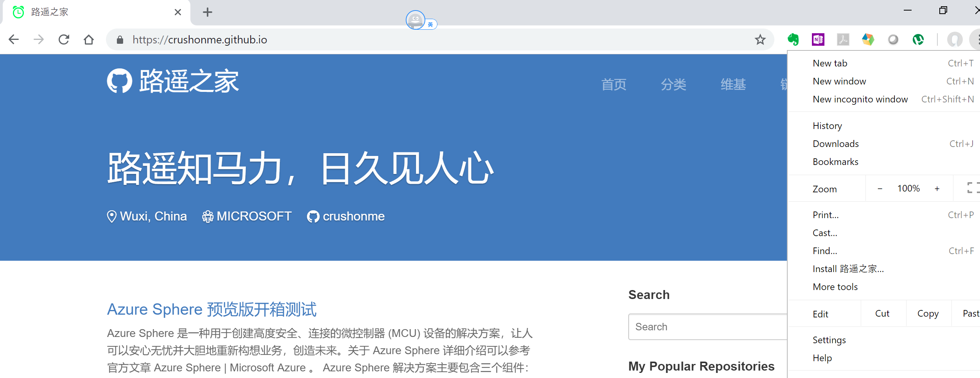This screenshot has height=378, width=980.
Task: Click the GitHub icon next to crushonme
Action: coord(313,216)
